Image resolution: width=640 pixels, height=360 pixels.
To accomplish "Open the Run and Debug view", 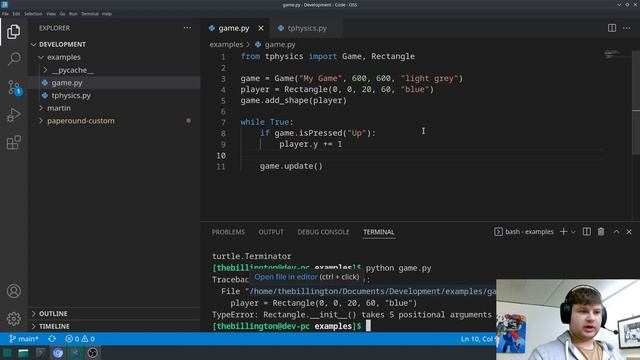I will coord(13,115).
